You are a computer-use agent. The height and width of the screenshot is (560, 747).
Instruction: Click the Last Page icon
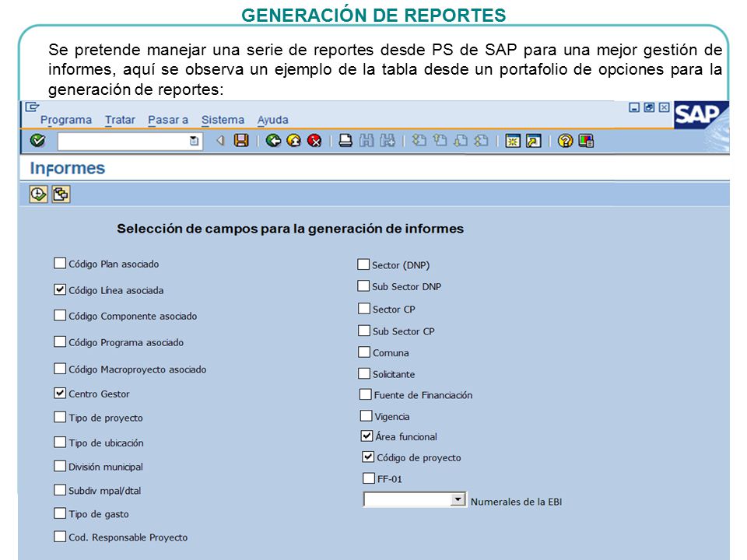[482, 141]
